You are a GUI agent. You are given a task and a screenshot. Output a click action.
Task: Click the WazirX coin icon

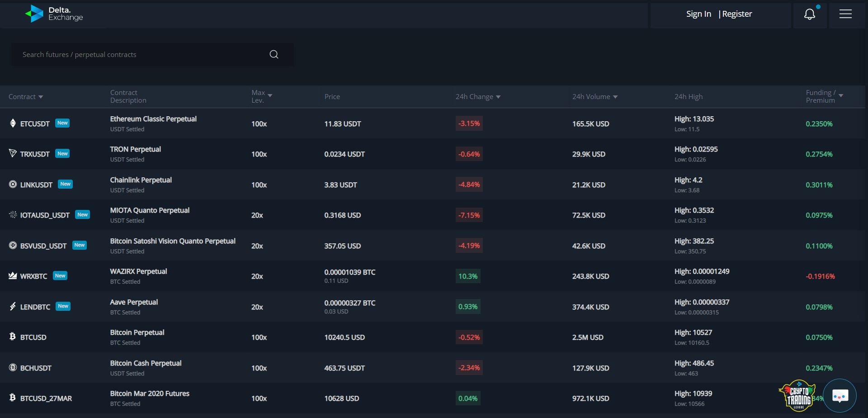click(13, 275)
